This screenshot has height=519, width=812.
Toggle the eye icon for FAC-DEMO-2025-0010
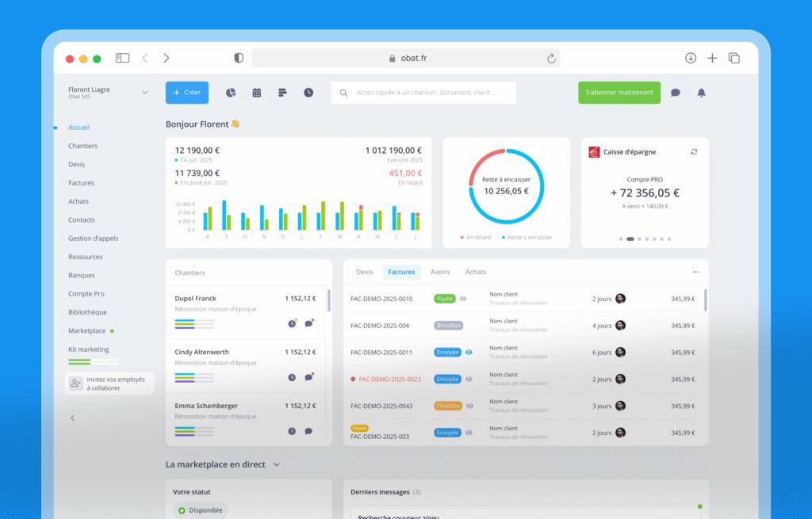pos(463,299)
